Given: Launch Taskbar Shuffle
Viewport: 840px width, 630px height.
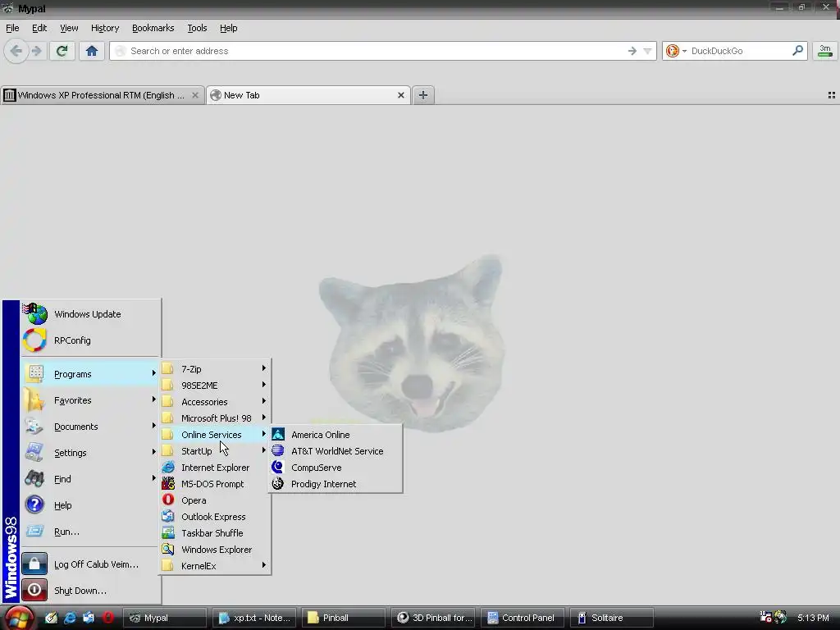Looking at the screenshot, I should [x=215, y=533].
